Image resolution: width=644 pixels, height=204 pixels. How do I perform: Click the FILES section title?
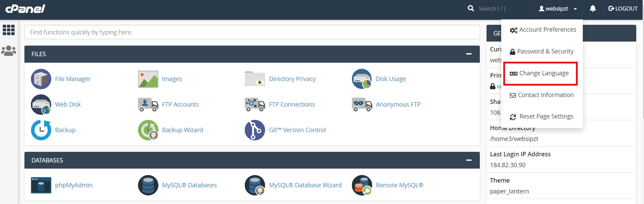[39, 54]
